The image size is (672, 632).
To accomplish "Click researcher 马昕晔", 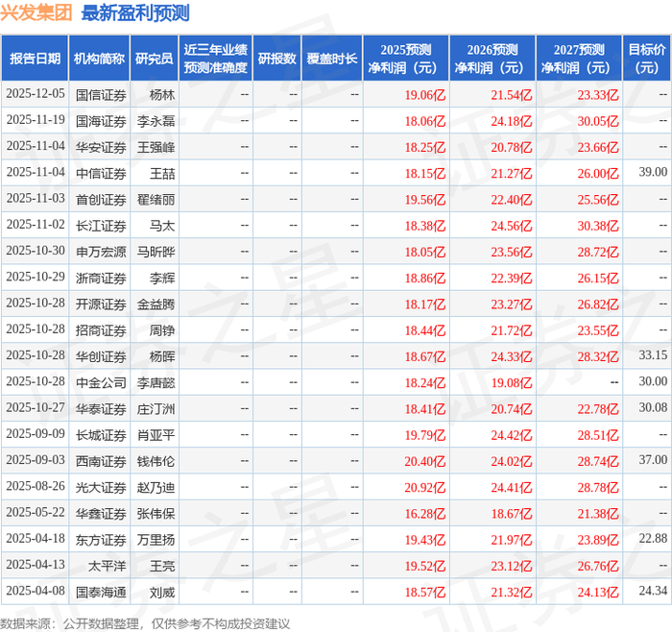I will [156, 252].
